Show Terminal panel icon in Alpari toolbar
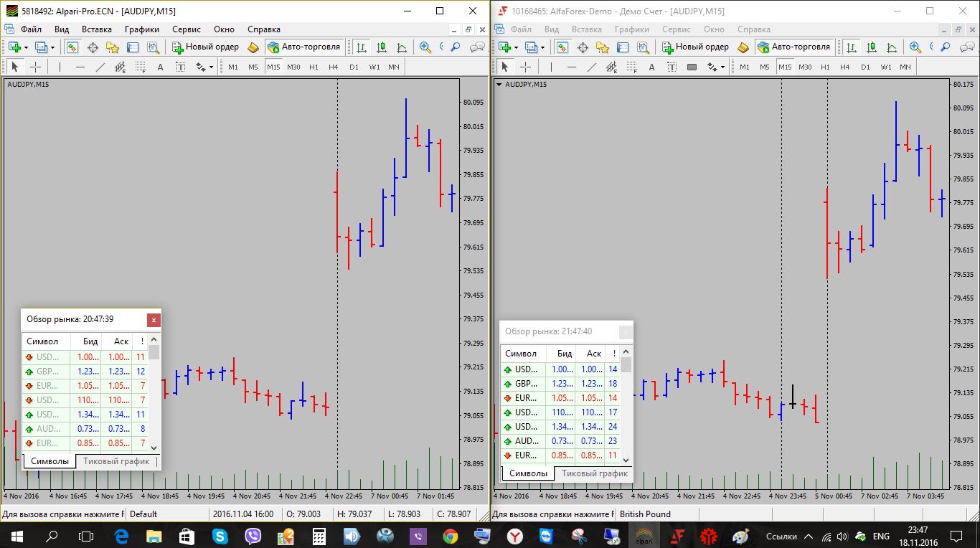This screenshot has width=980, height=548. [133, 47]
